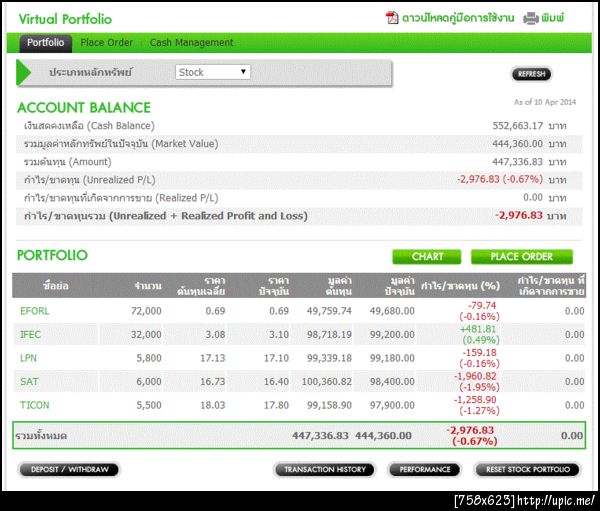Viewport: 600px width, 511px height.
Task: Click TICON market value 97,900.00
Action: pyautogui.click(x=392, y=405)
